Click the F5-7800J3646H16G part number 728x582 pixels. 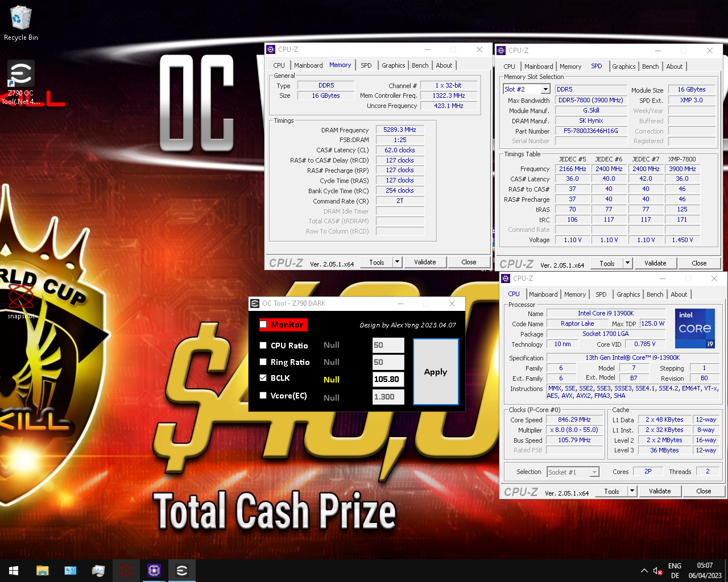[591, 131]
